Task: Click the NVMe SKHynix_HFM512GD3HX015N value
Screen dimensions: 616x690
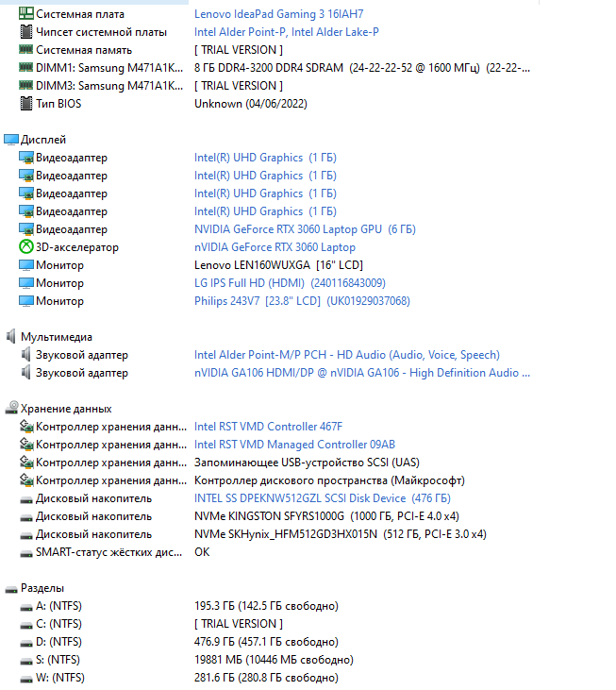Action: [x=341, y=534]
